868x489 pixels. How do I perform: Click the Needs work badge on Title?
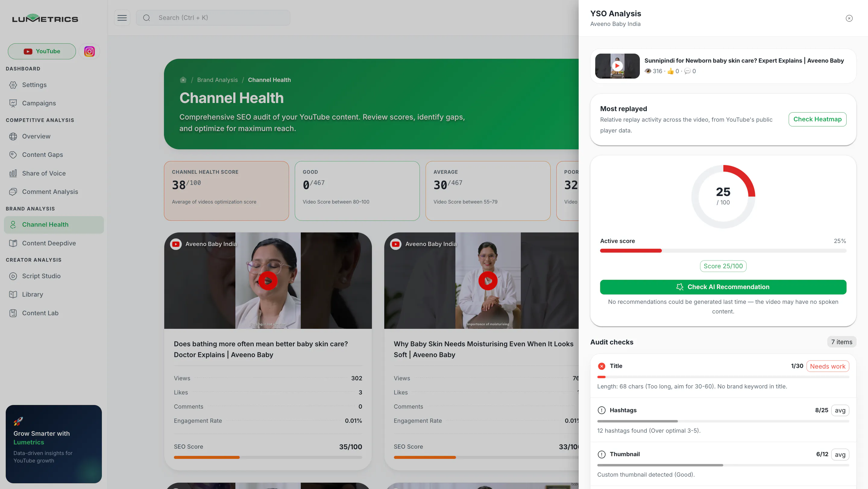coord(827,366)
